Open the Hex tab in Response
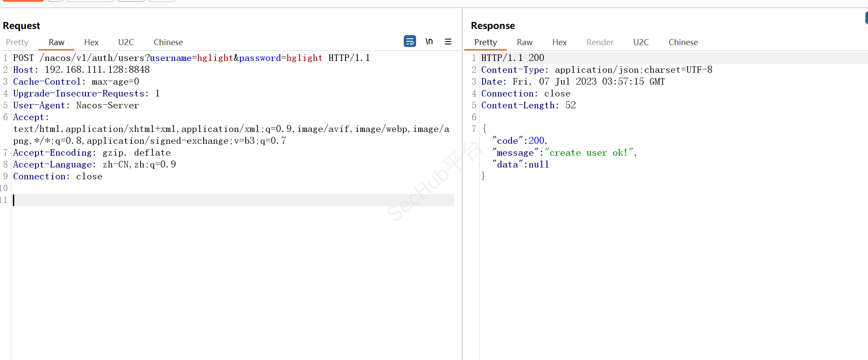 coord(559,42)
